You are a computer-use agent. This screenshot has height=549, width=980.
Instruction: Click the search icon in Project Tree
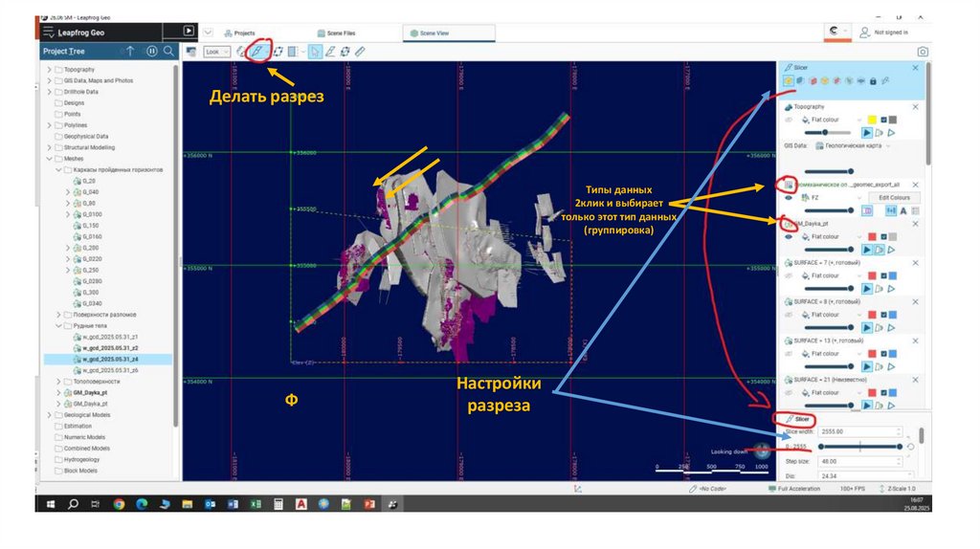[x=168, y=52]
